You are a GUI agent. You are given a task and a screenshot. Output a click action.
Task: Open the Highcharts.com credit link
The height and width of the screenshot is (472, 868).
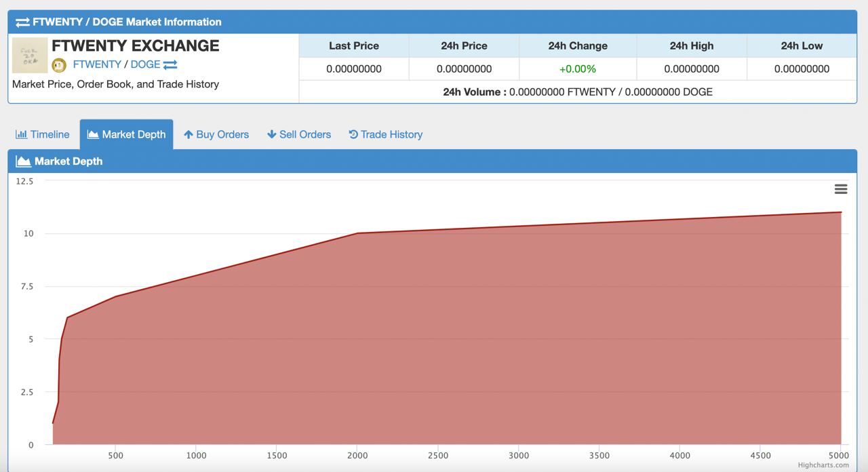[x=823, y=465]
